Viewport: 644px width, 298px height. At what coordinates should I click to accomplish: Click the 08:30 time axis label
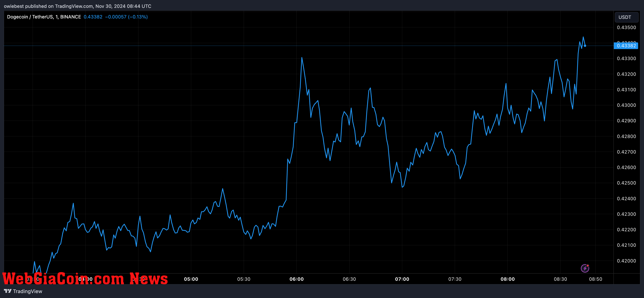pyautogui.click(x=560, y=279)
